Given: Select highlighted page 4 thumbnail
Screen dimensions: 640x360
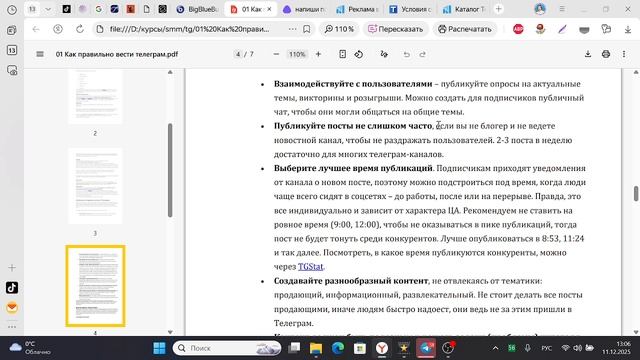Looking at the screenshot, I should (95, 286).
